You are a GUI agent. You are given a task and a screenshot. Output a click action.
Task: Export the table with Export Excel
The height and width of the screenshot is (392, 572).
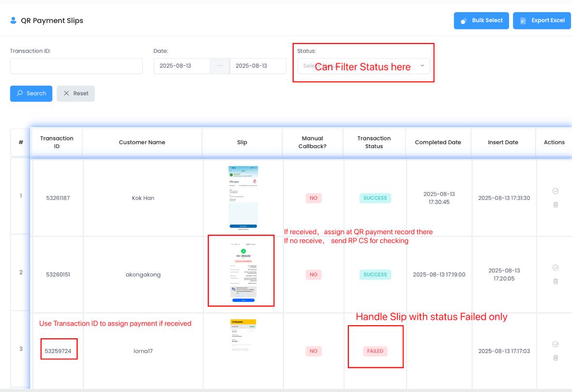(x=542, y=21)
